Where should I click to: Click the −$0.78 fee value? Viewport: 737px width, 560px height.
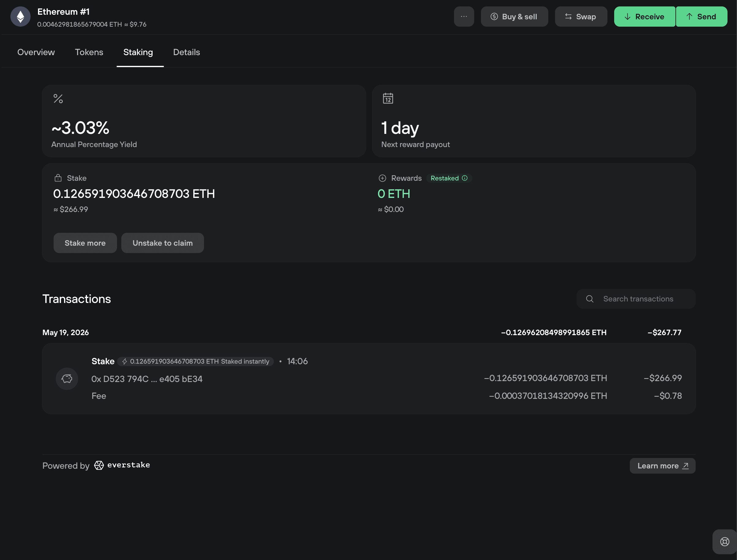(668, 396)
